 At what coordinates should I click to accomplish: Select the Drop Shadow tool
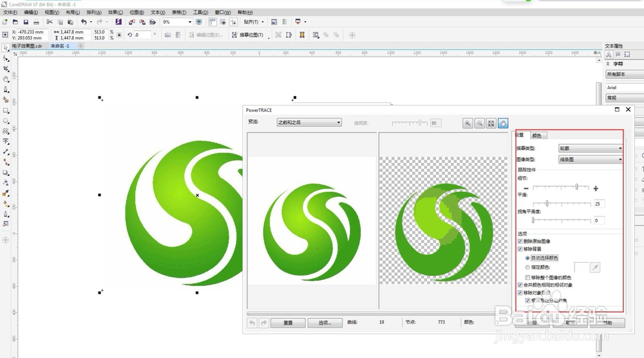5,173
